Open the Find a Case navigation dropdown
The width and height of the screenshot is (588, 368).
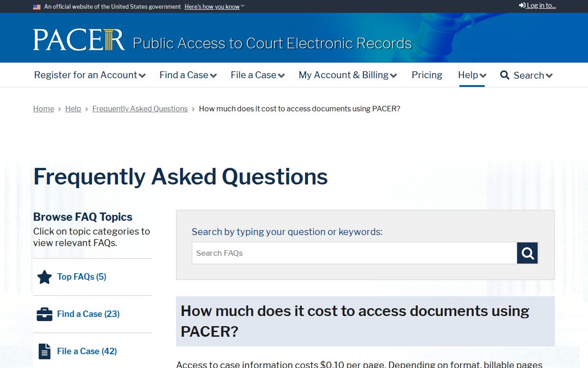pyautogui.click(x=188, y=75)
